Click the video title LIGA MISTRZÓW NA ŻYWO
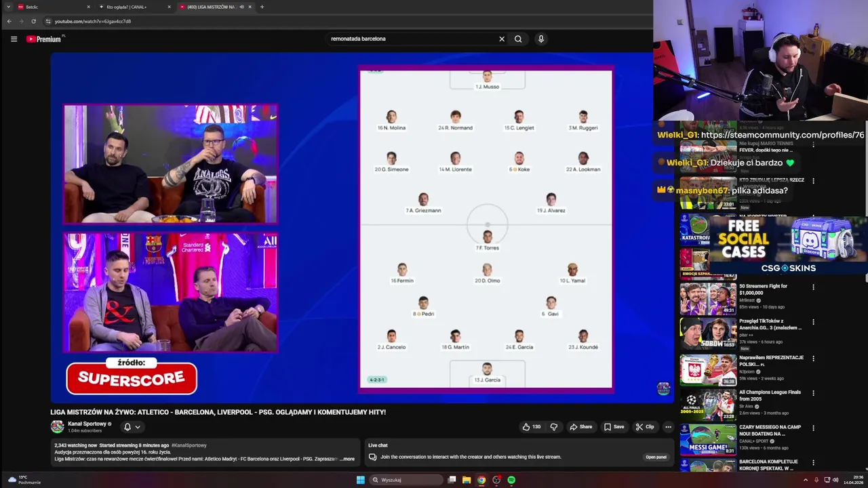The height and width of the screenshot is (488, 868). tap(218, 412)
